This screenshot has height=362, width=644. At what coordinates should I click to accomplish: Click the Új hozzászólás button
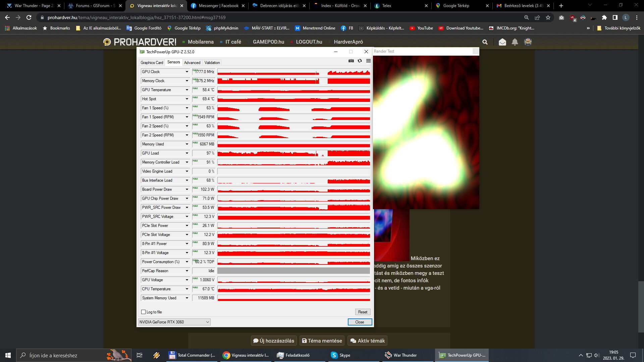click(274, 341)
